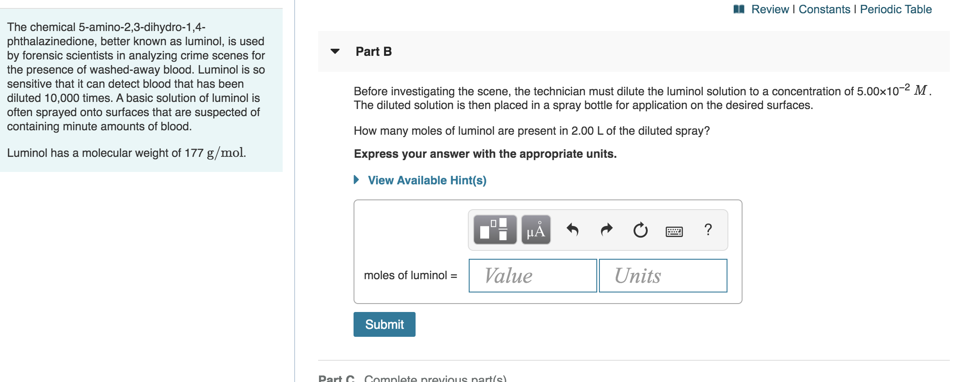Open the Constants reference
This screenshot has width=980, height=382.
tap(825, 9)
